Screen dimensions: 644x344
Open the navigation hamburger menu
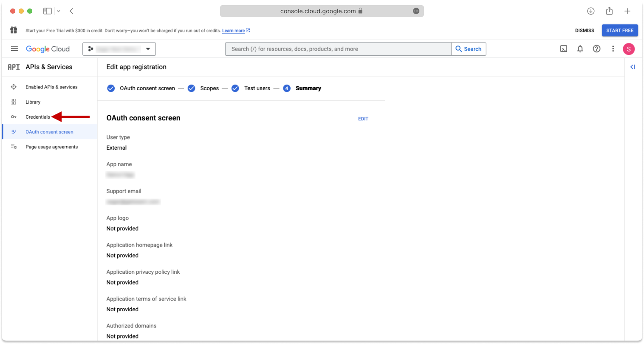tap(14, 48)
